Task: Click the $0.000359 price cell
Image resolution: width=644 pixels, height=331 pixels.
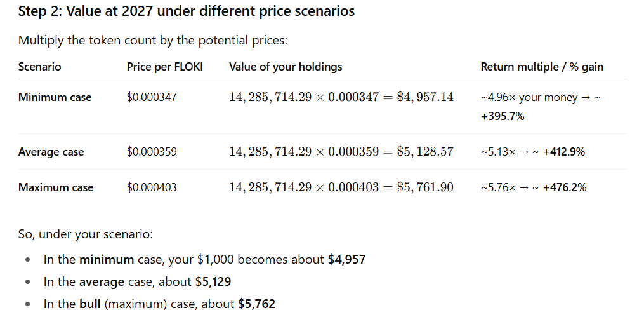Action: pos(152,152)
